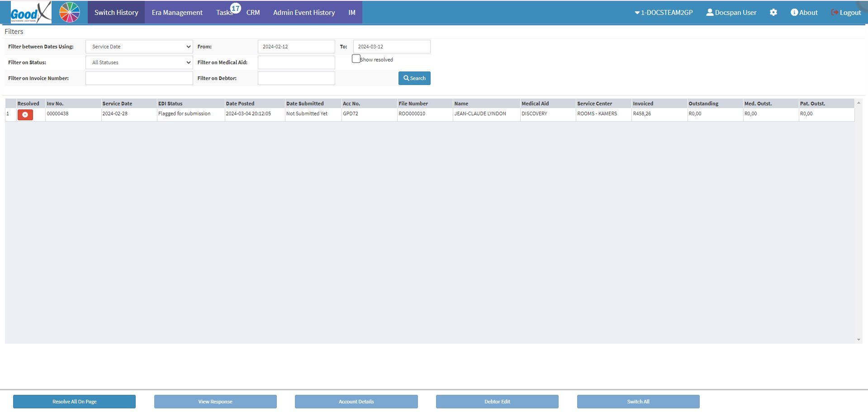This screenshot has height=412, width=868.
Task: Click the red unresolved status icon
Action: click(25, 115)
